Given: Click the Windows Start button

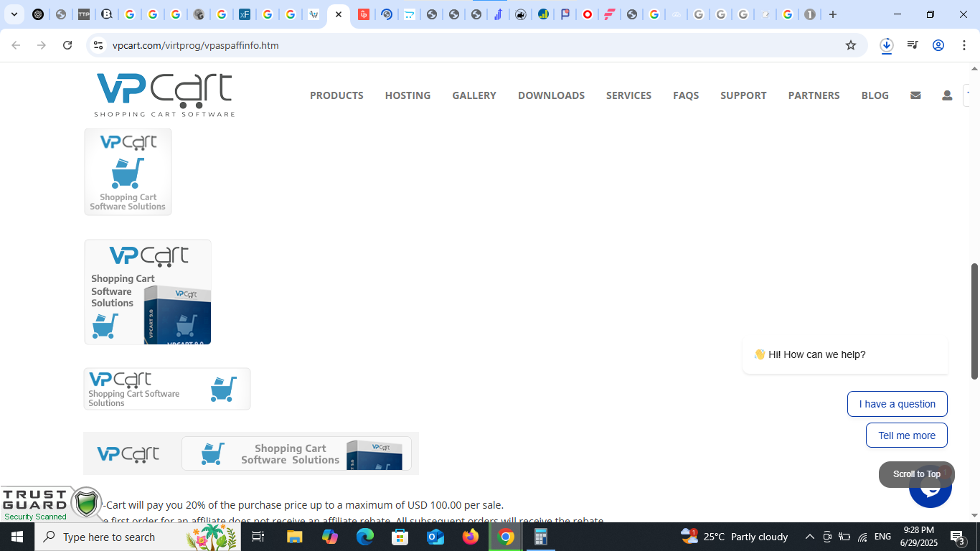Looking at the screenshot, I should pyautogui.click(x=17, y=537).
